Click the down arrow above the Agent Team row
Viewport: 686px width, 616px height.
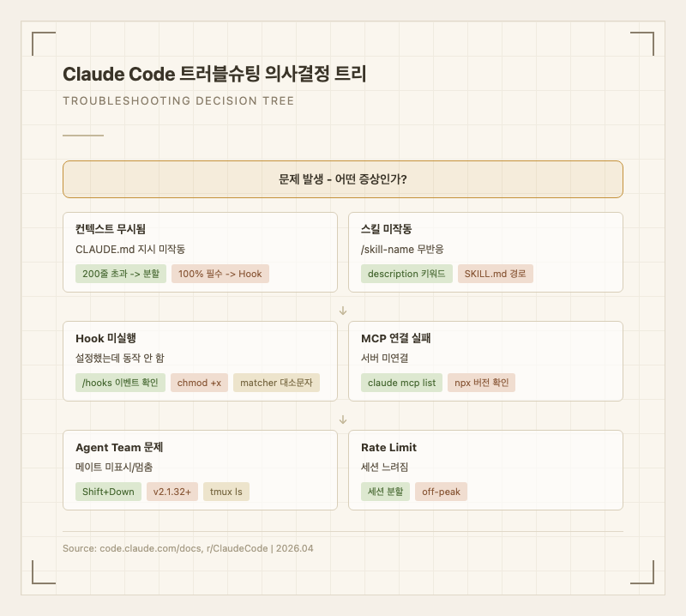[x=343, y=420]
